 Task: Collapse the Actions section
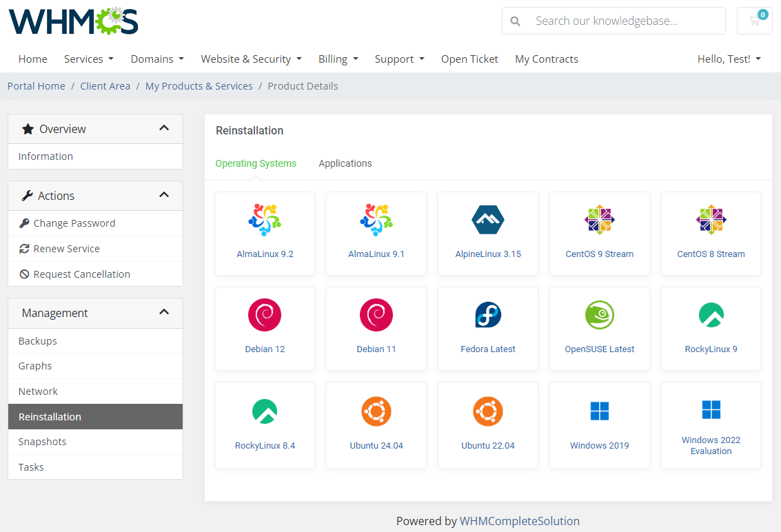click(164, 195)
